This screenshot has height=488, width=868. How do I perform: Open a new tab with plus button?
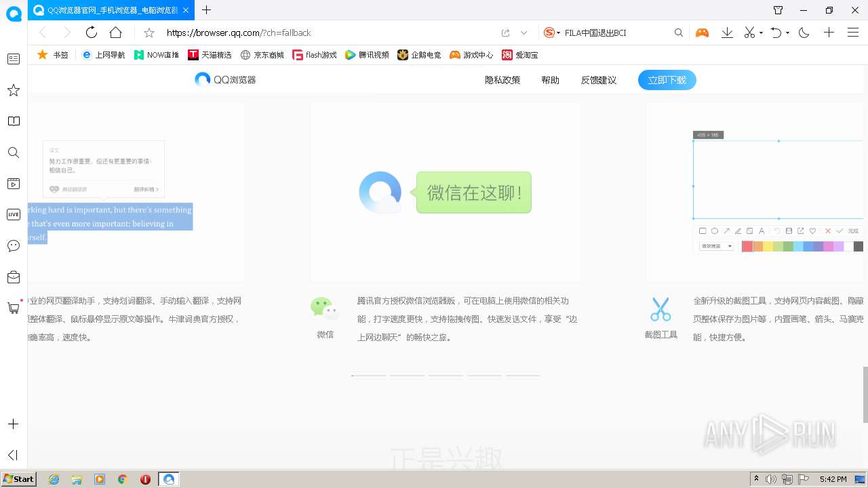[207, 10]
